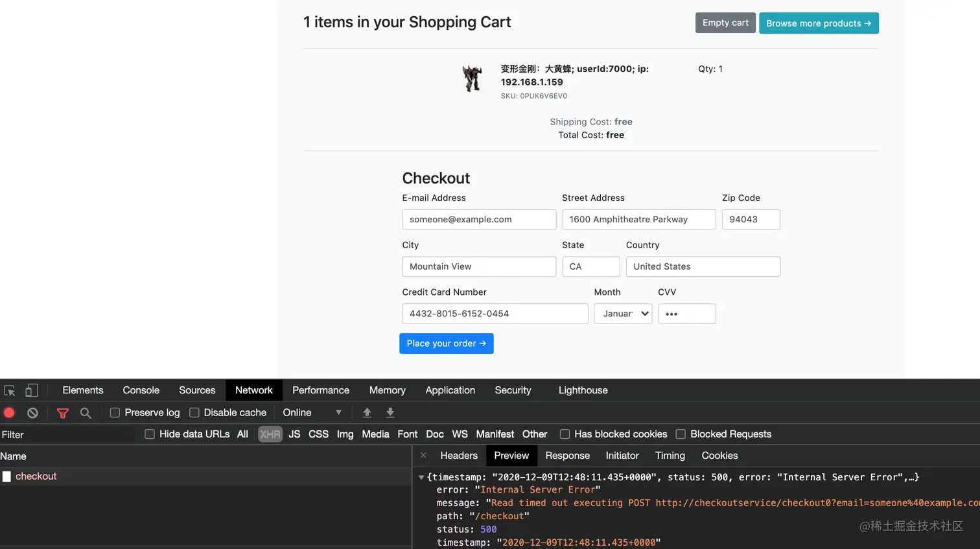
Task: Filter requests by Media
Action: 375,434
